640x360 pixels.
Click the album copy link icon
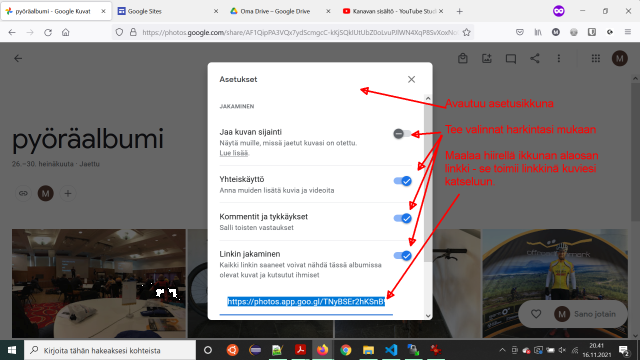[x=23, y=193]
